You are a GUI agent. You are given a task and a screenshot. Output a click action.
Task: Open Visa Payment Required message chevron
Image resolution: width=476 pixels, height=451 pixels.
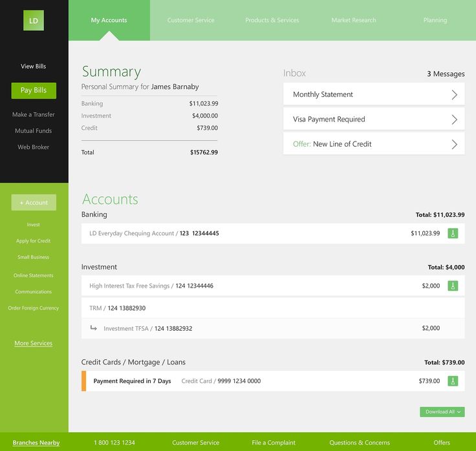pos(454,120)
